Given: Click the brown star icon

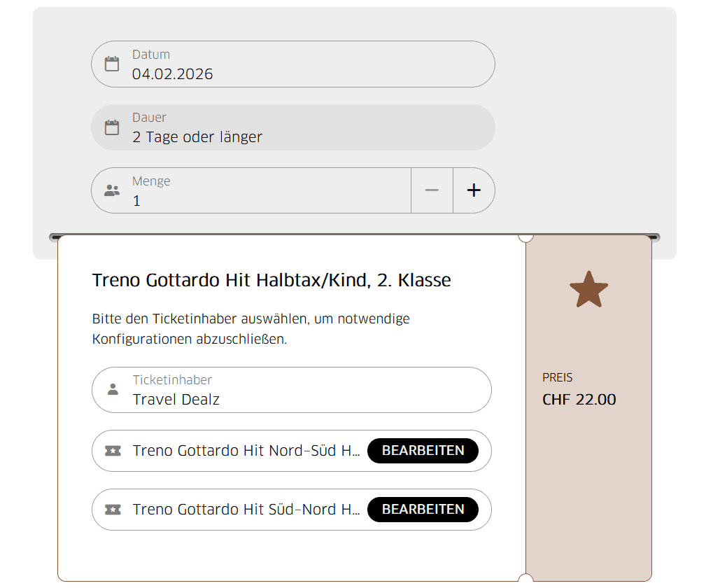Looking at the screenshot, I should (x=588, y=290).
